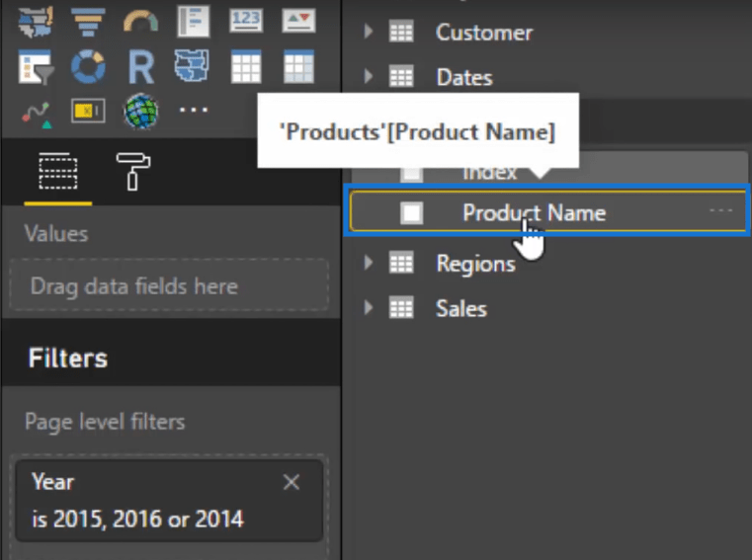Screen dimensions: 752x560
Task: Remove the Year page level filter
Action: coord(292,482)
